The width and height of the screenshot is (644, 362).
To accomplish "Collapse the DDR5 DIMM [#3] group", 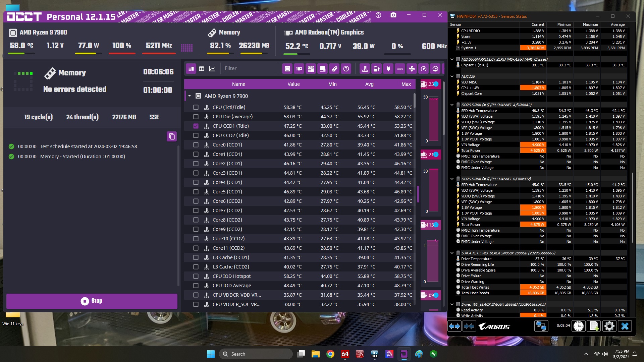I will click(452, 179).
